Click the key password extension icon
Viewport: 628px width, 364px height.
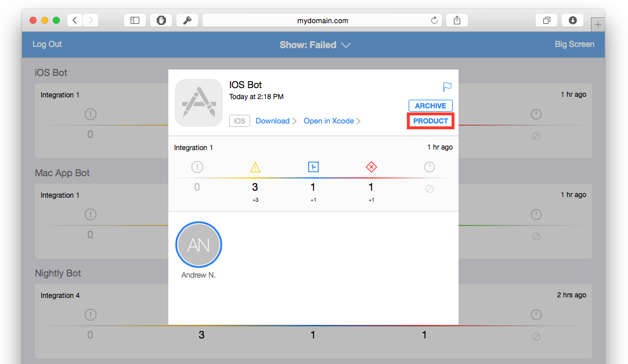187,20
